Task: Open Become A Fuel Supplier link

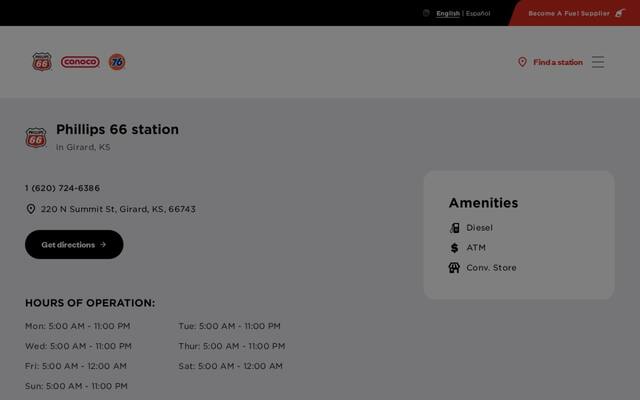Action: coord(569,13)
